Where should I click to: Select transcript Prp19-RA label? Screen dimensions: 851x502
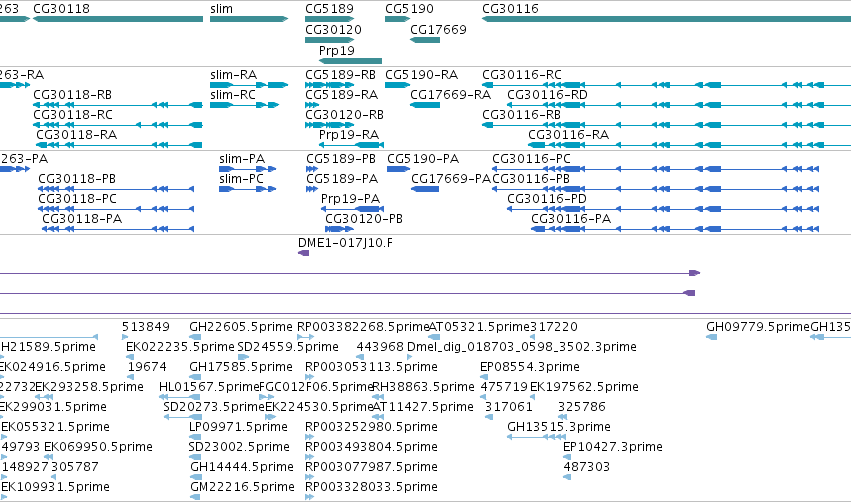pos(349,134)
